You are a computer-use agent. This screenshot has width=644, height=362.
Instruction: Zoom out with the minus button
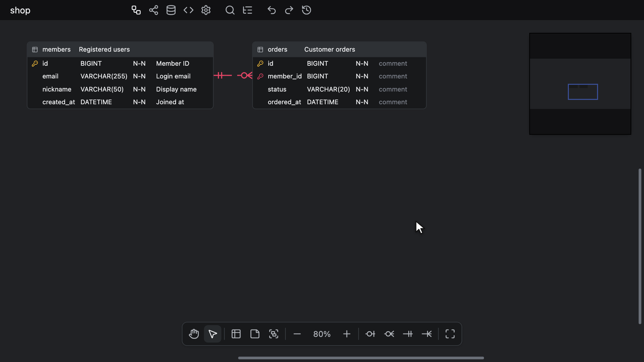click(297, 334)
